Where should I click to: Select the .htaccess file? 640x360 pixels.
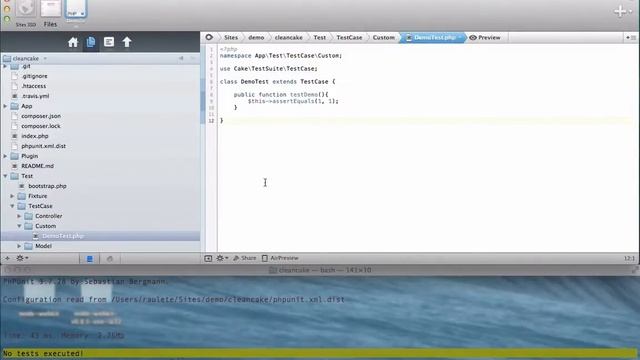[x=33, y=86]
